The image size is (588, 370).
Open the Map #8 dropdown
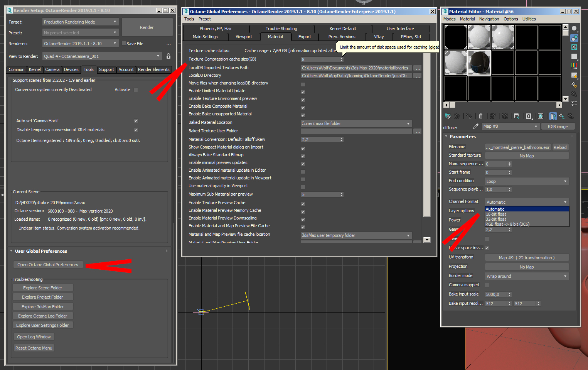(x=510, y=127)
